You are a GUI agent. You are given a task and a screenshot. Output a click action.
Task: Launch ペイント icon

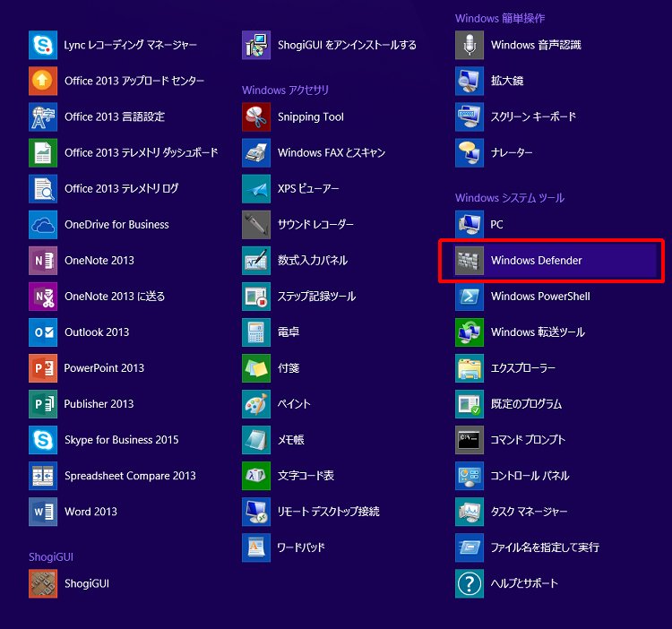tap(256, 403)
